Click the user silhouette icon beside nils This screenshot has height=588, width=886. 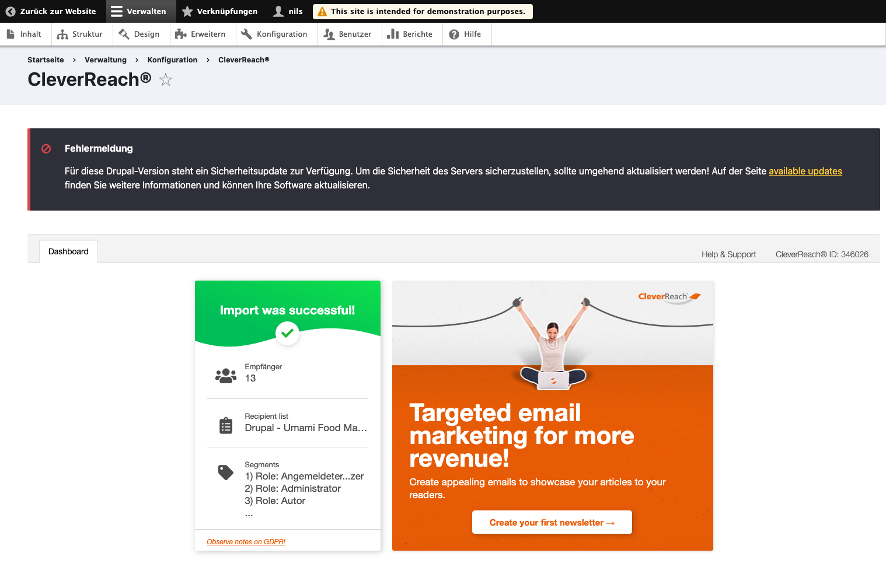coord(278,11)
